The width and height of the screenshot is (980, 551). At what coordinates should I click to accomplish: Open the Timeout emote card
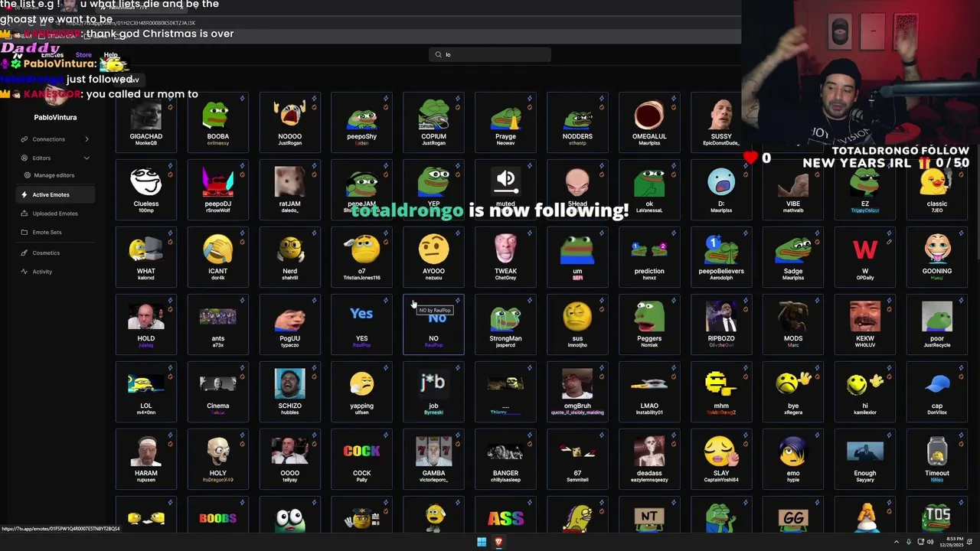(x=938, y=458)
